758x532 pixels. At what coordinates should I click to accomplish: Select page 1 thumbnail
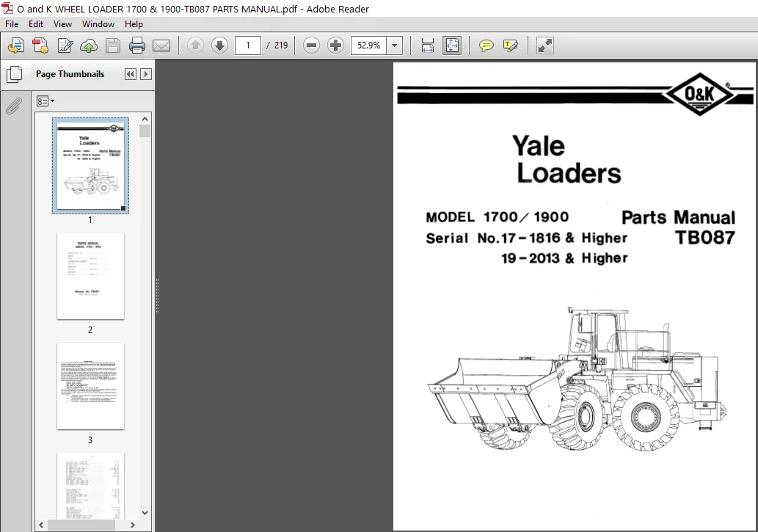90,165
